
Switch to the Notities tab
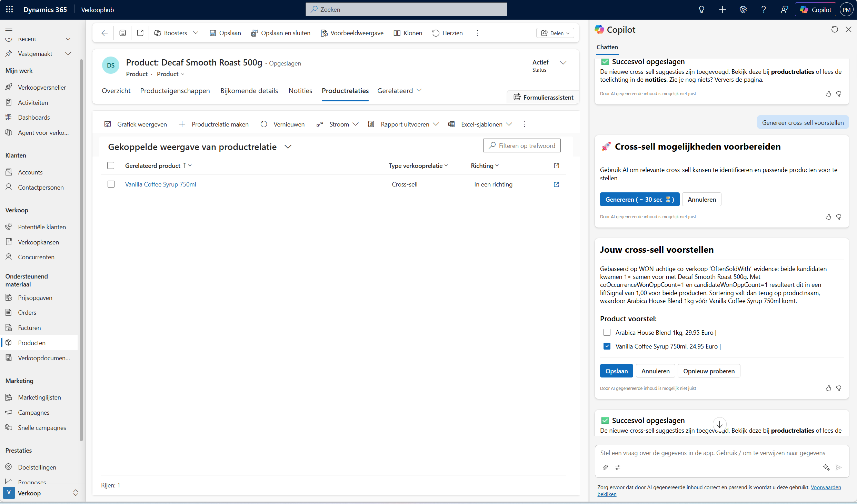pos(300,91)
